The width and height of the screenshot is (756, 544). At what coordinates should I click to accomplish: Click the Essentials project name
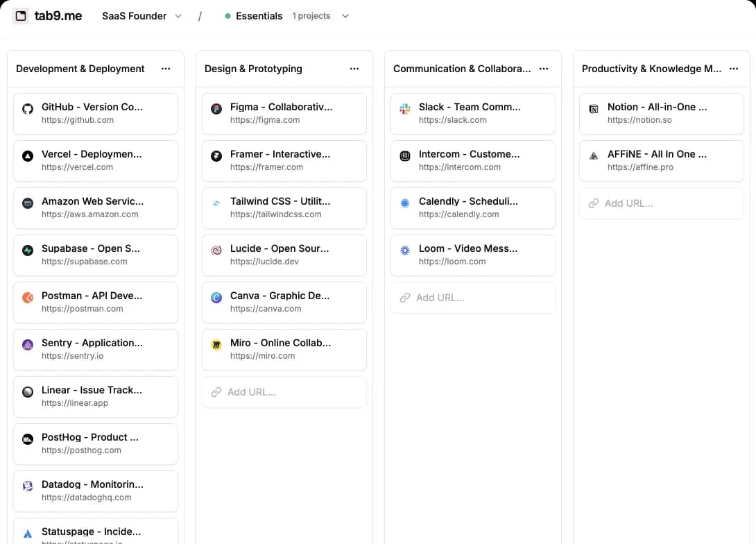coord(259,16)
